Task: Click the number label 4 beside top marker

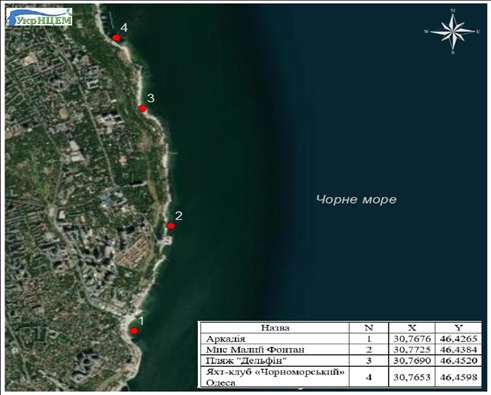Action: pyautogui.click(x=124, y=27)
